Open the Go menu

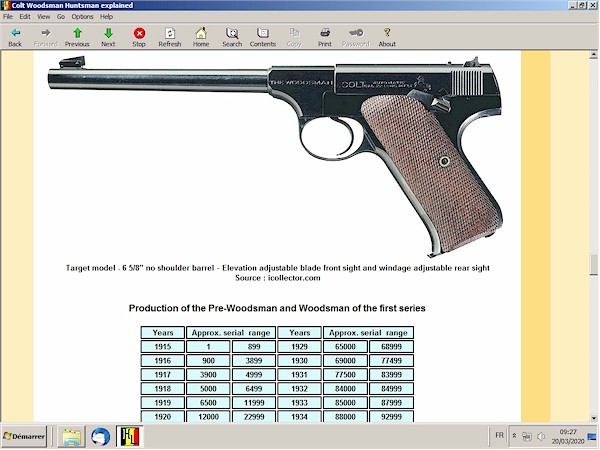pyautogui.click(x=61, y=17)
